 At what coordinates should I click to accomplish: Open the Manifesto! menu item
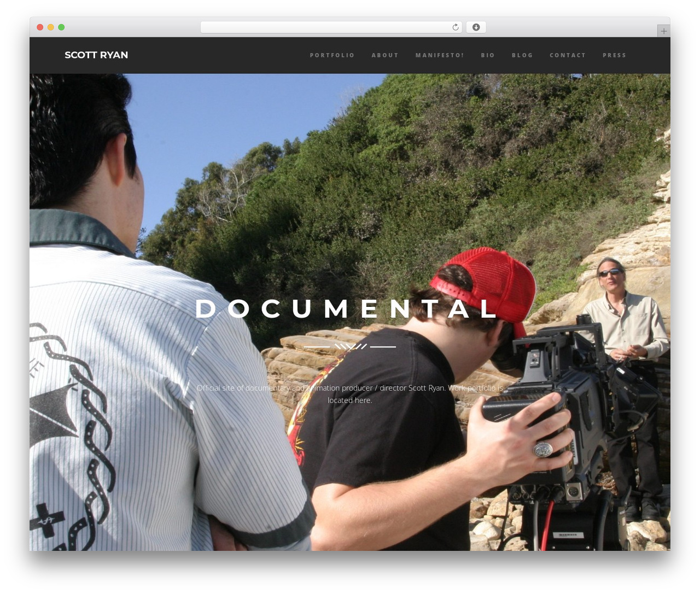pos(439,55)
